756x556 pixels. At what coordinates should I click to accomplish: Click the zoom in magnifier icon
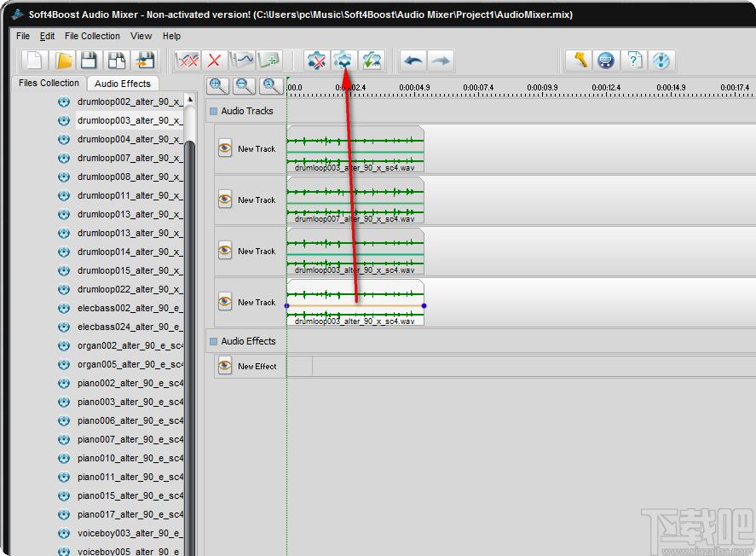coord(218,85)
